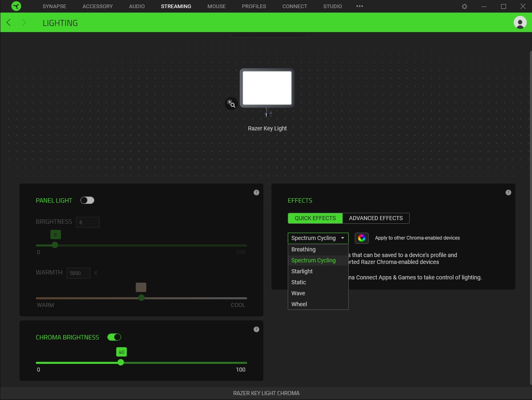
Task: Open the Mouse tab
Action: click(x=216, y=6)
